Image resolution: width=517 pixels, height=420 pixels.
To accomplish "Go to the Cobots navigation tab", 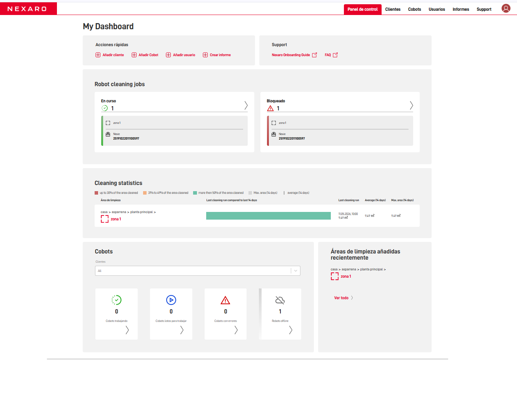I will click(x=415, y=9).
